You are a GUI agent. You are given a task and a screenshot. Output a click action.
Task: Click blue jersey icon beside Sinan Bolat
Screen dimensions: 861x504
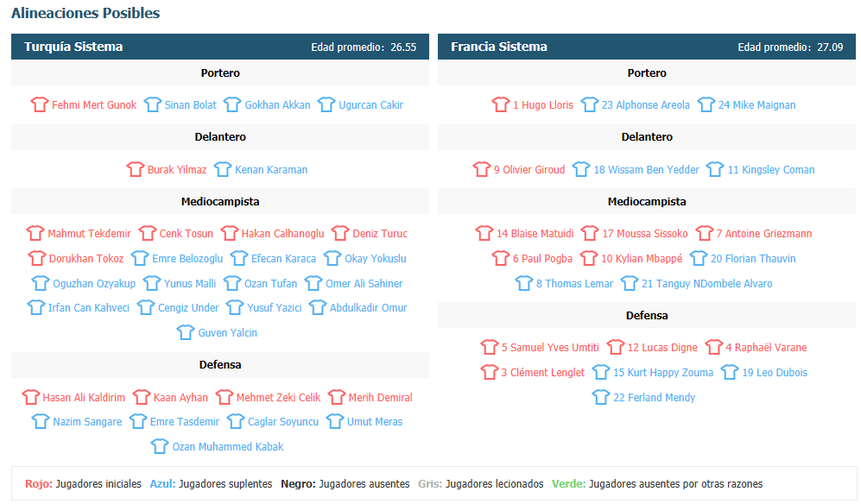tap(153, 104)
